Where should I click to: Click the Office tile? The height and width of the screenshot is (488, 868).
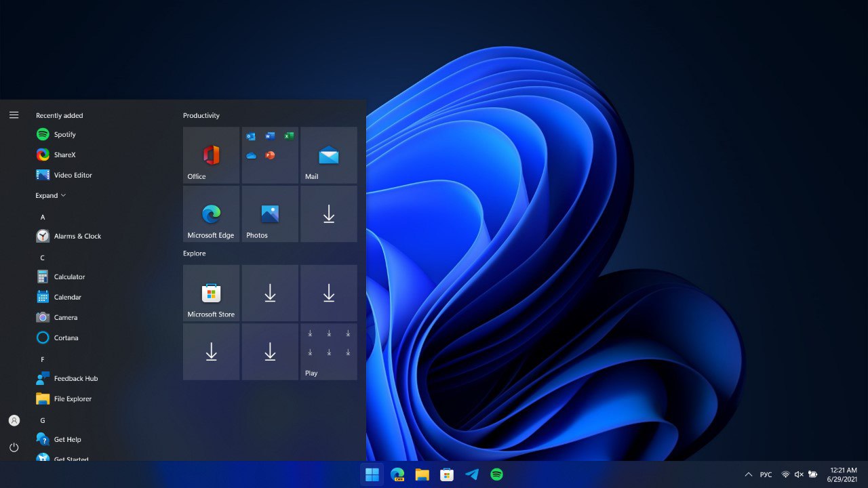coord(211,155)
